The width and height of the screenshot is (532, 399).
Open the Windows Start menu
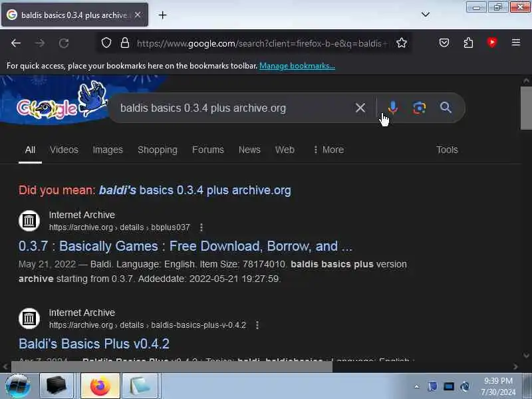17,386
